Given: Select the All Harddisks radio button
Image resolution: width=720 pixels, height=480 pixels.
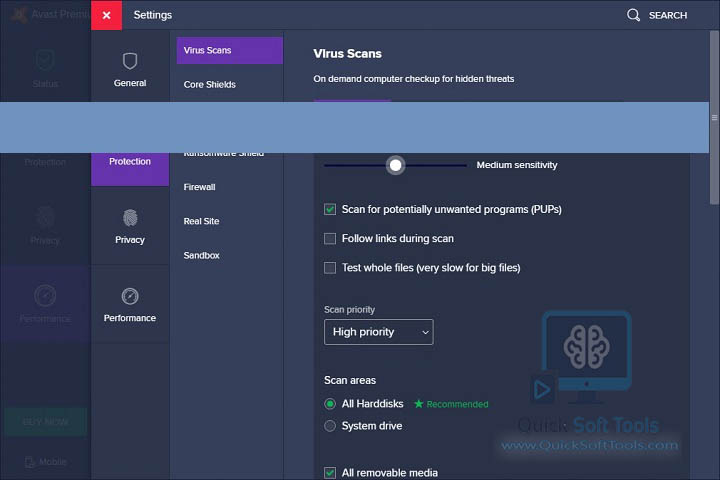Looking at the screenshot, I should pos(330,404).
